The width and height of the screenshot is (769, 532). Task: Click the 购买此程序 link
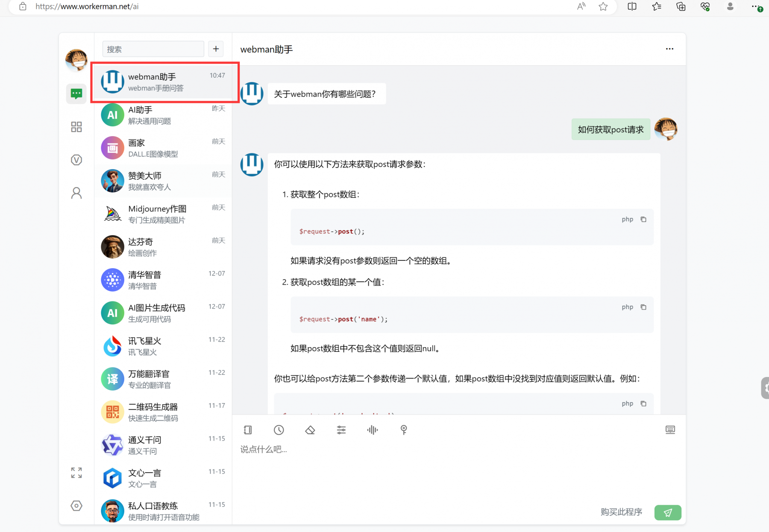pyautogui.click(x=622, y=512)
